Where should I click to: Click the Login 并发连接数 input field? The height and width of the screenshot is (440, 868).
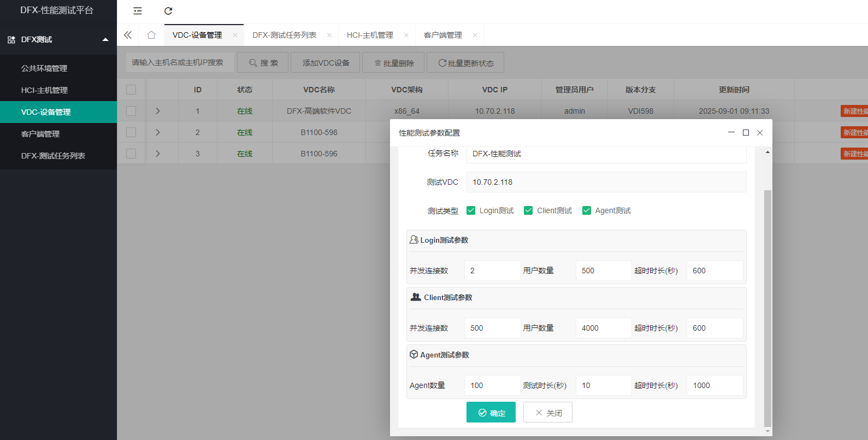[x=492, y=271]
